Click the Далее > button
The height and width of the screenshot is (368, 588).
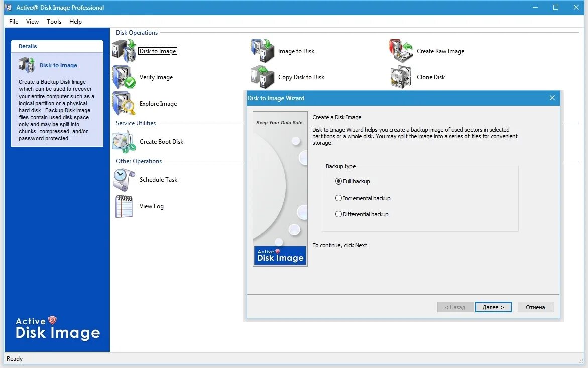point(493,307)
